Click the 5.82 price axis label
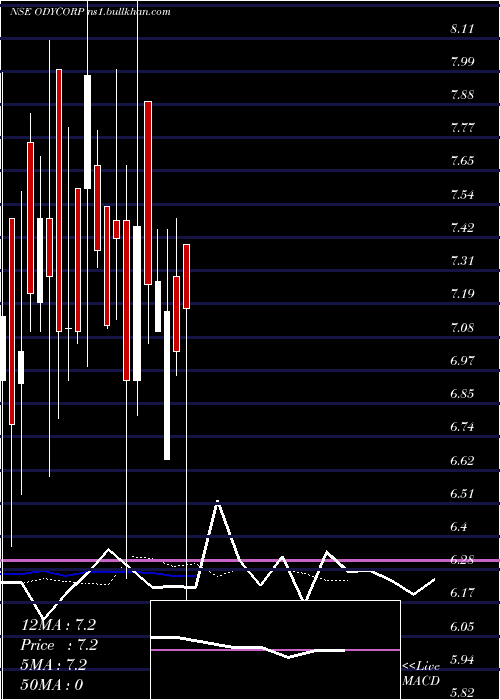 pyautogui.click(x=462, y=692)
